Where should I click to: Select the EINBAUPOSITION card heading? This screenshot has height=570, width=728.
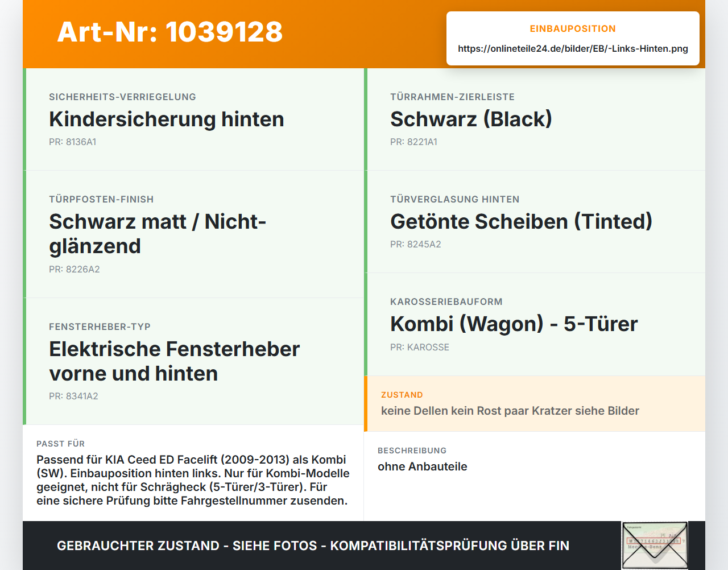click(573, 28)
